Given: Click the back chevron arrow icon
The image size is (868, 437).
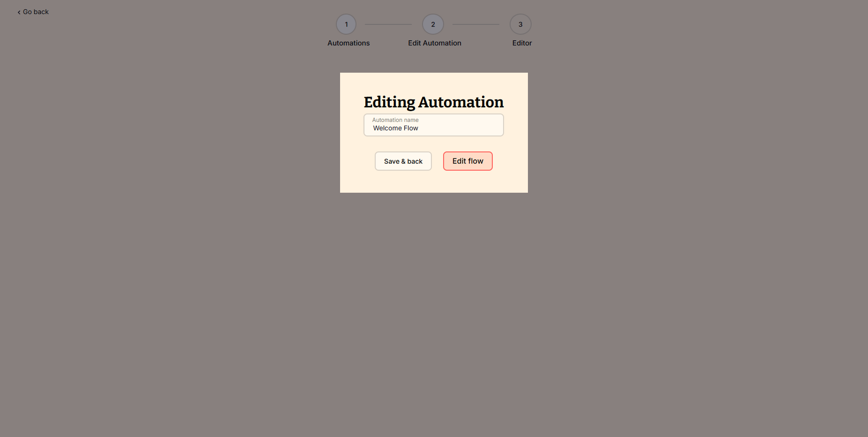Looking at the screenshot, I should [19, 12].
